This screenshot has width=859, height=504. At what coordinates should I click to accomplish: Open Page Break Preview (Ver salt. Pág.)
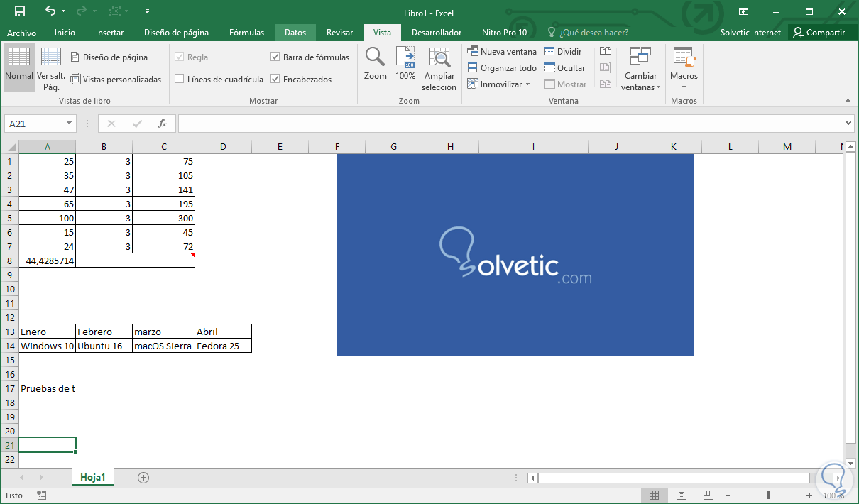coord(51,68)
